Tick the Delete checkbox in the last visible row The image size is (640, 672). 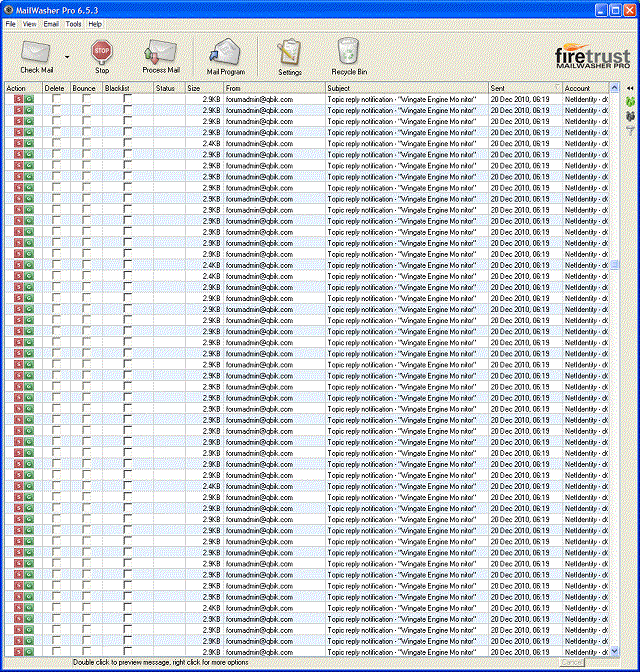(56, 651)
